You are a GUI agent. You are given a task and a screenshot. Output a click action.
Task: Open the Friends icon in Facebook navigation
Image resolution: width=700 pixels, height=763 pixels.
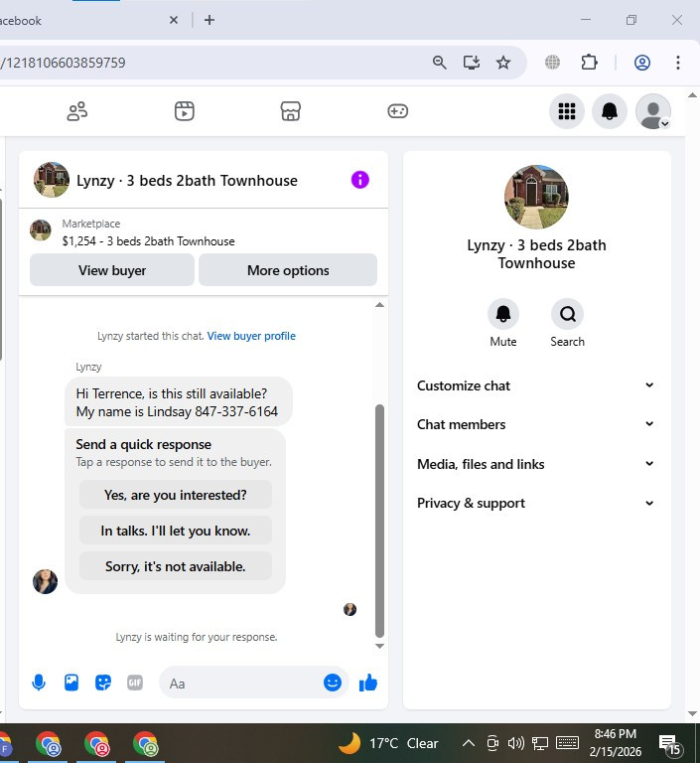point(76,111)
